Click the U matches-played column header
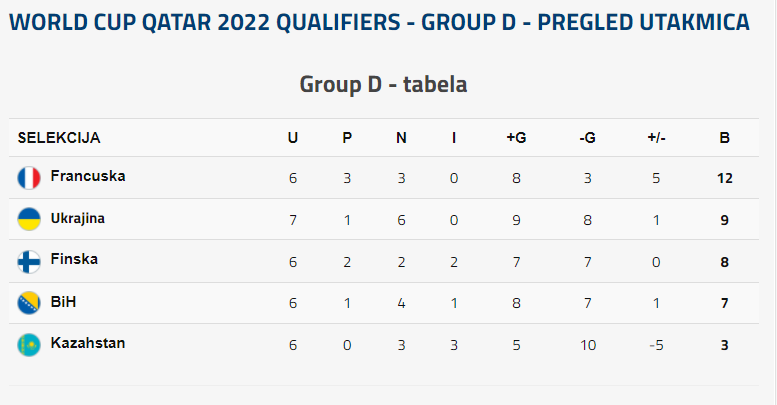Viewport: 777px width, 405px height. click(293, 138)
